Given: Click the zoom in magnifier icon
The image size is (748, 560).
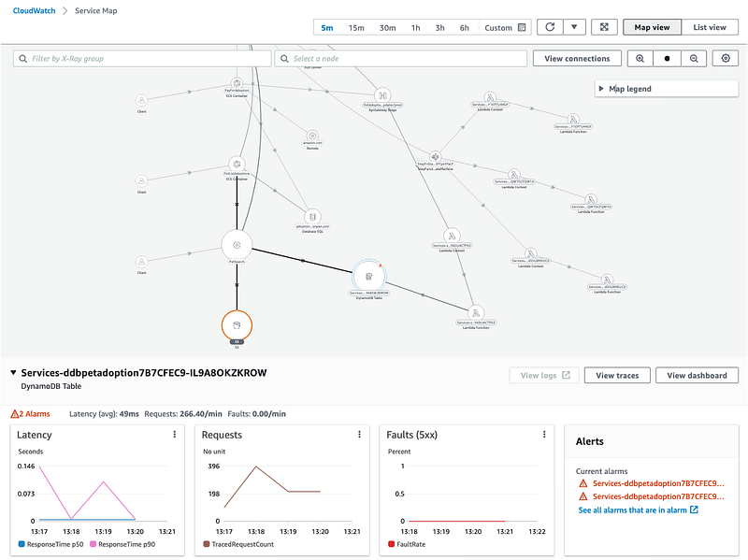Looking at the screenshot, I should point(640,58).
